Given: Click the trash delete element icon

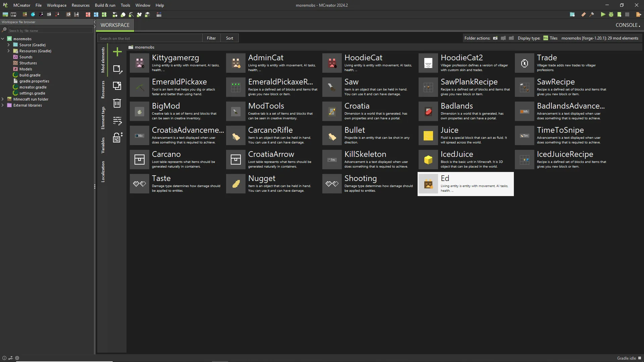Looking at the screenshot, I should (x=117, y=103).
